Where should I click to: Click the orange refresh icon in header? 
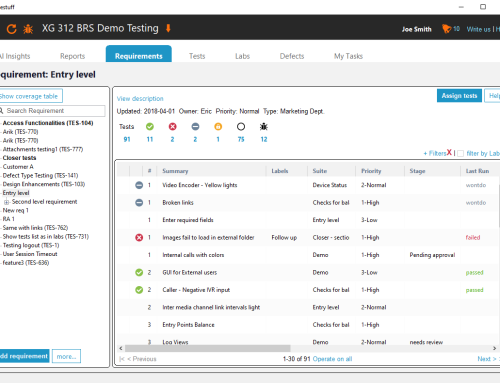(12, 29)
